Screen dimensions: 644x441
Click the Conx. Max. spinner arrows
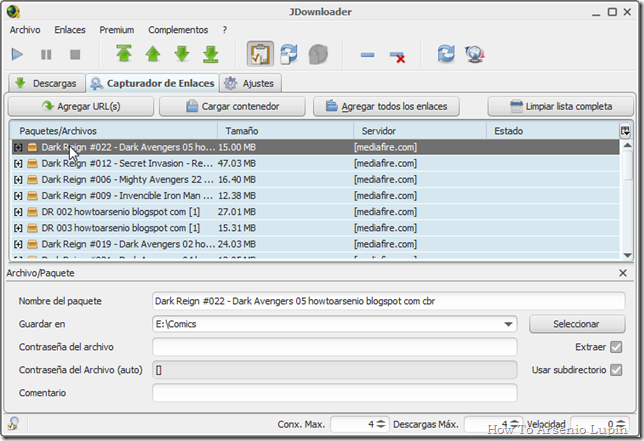[381, 425]
